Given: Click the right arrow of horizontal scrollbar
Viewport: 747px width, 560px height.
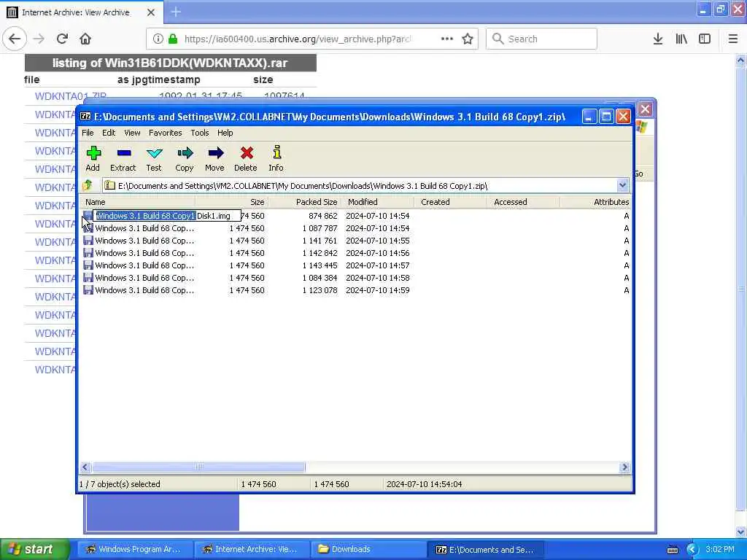Looking at the screenshot, I should (x=624, y=467).
